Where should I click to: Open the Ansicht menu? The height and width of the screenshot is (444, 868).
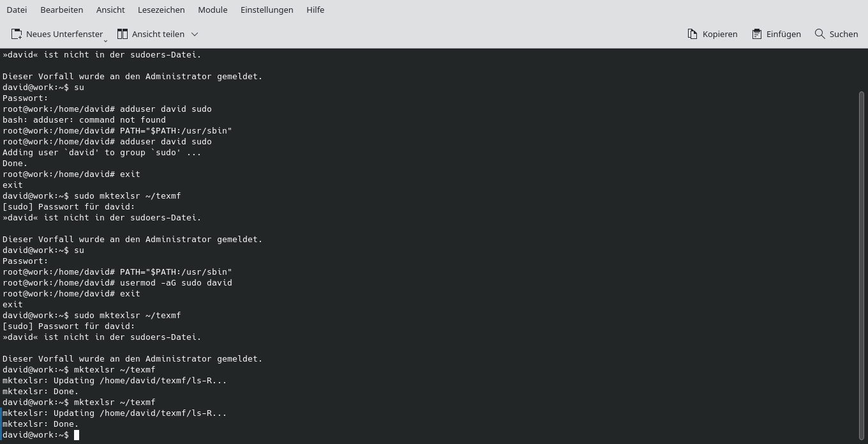coord(110,10)
